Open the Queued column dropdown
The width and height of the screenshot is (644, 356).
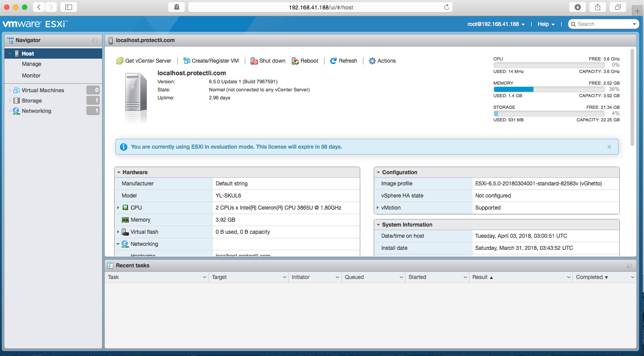pos(401,277)
